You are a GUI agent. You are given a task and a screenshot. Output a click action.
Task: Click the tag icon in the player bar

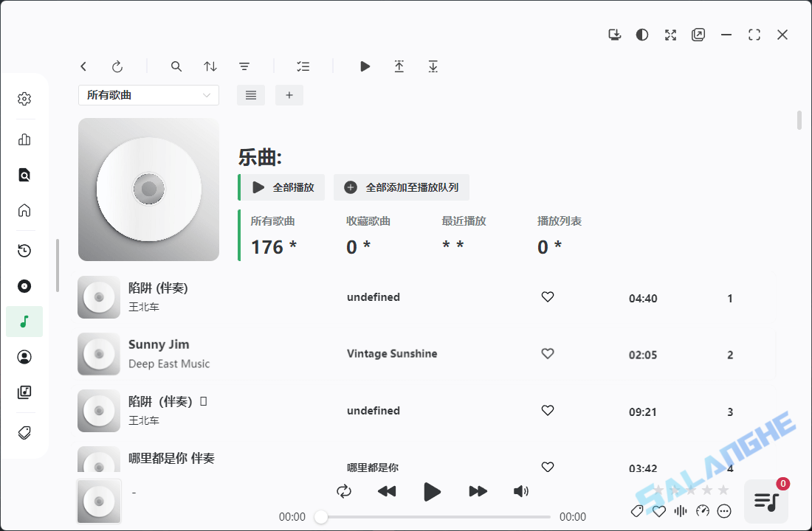click(637, 510)
